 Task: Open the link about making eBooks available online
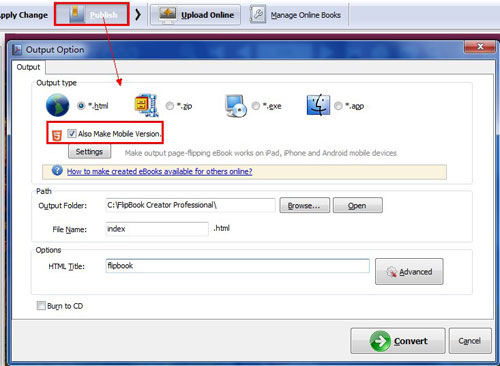pyautogui.click(x=159, y=171)
